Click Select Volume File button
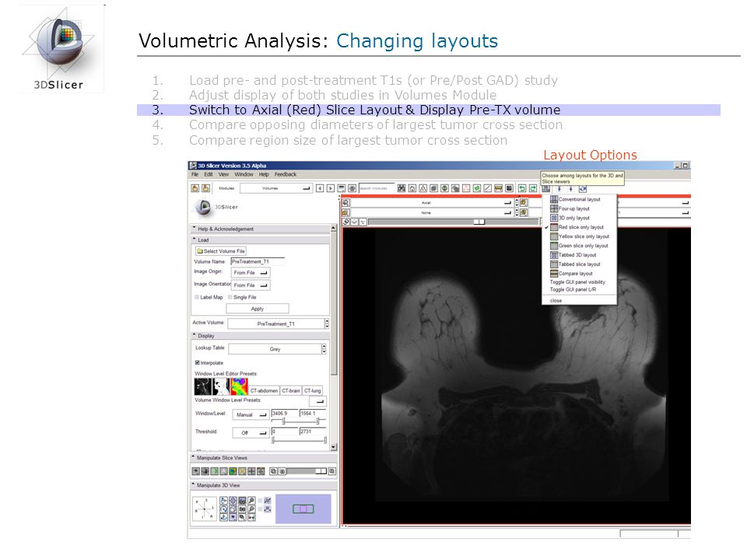This screenshot has width=747, height=560. point(220,251)
